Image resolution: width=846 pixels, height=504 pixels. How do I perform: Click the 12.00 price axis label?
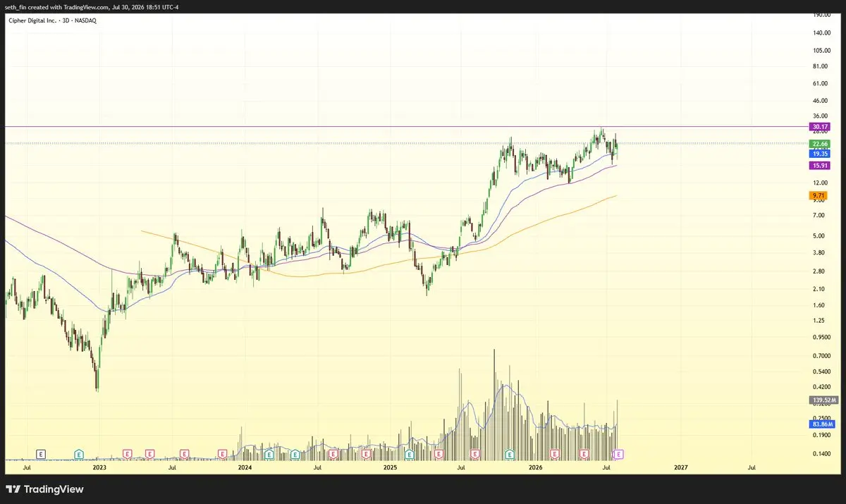[819, 183]
